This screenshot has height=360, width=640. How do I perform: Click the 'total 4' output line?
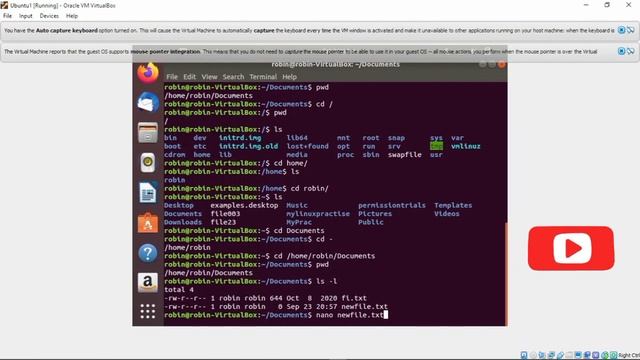click(179, 290)
